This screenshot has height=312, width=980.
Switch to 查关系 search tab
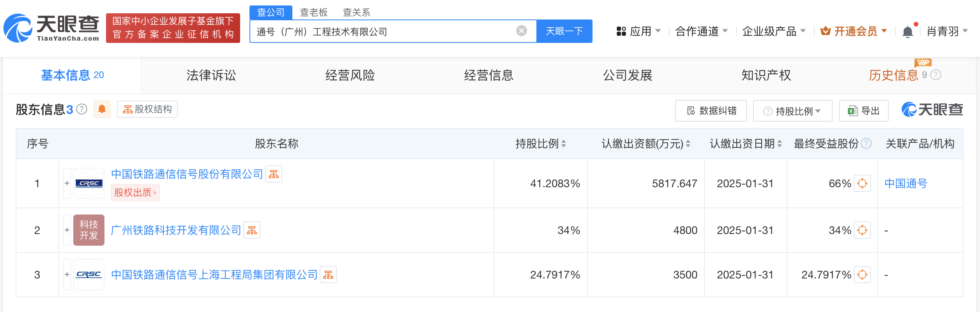click(x=356, y=12)
